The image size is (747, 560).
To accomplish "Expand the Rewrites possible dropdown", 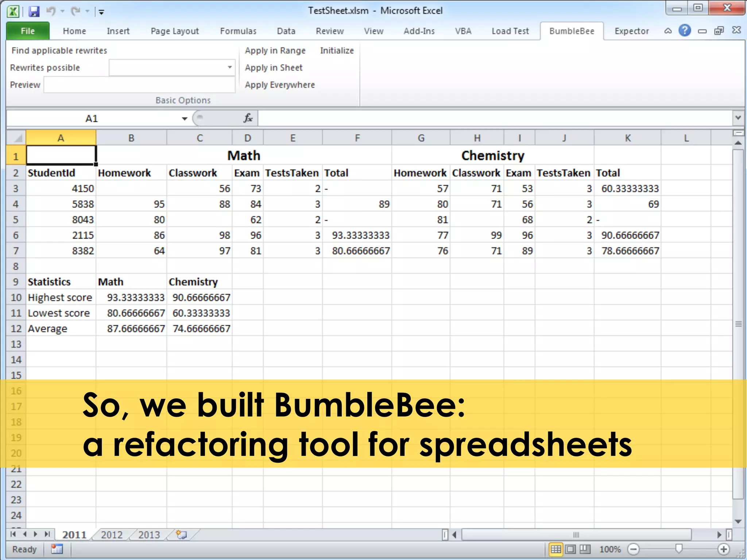I will pos(229,67).
